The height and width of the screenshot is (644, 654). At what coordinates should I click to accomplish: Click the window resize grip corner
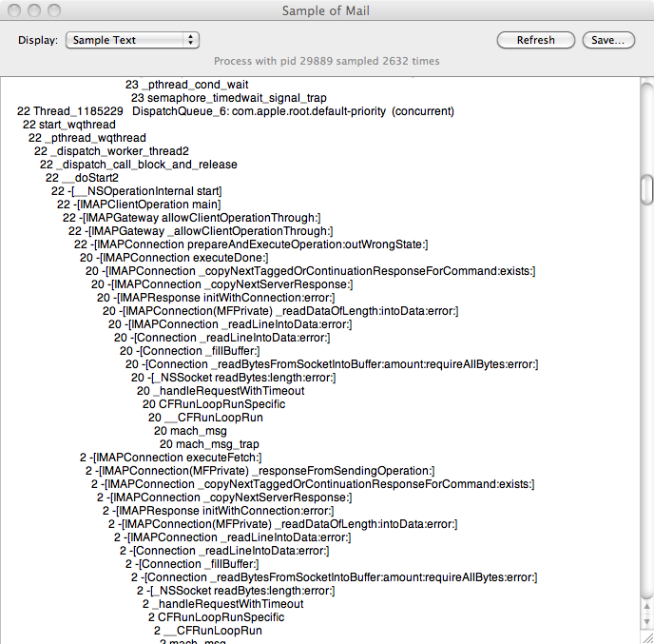(647, 637)
